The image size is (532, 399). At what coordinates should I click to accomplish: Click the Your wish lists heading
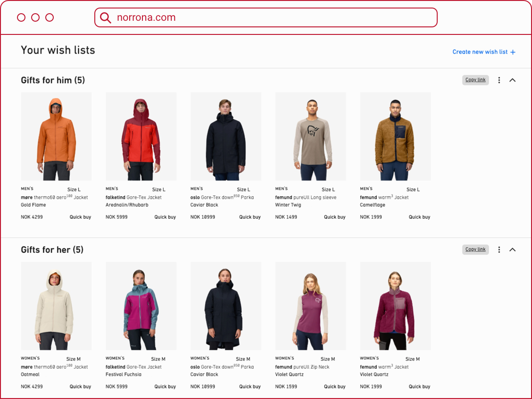(58, 50)
